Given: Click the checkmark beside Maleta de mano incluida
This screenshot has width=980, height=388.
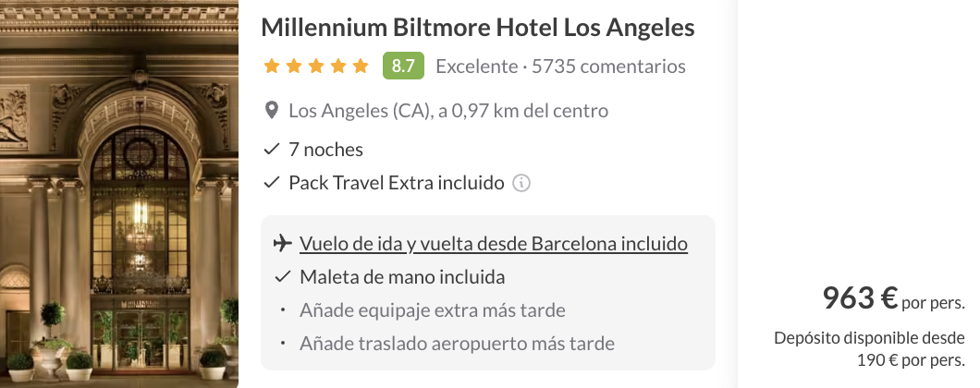Looking at the screenshot, I should (x=283, y=276).
